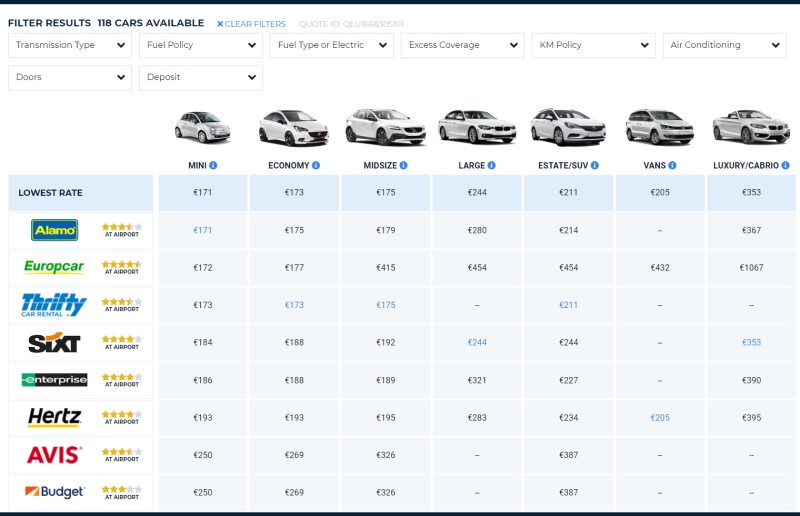This screenshot has height=516, width=800.
Task: Select the Vans car image
Action: click(x=660, y=127)
